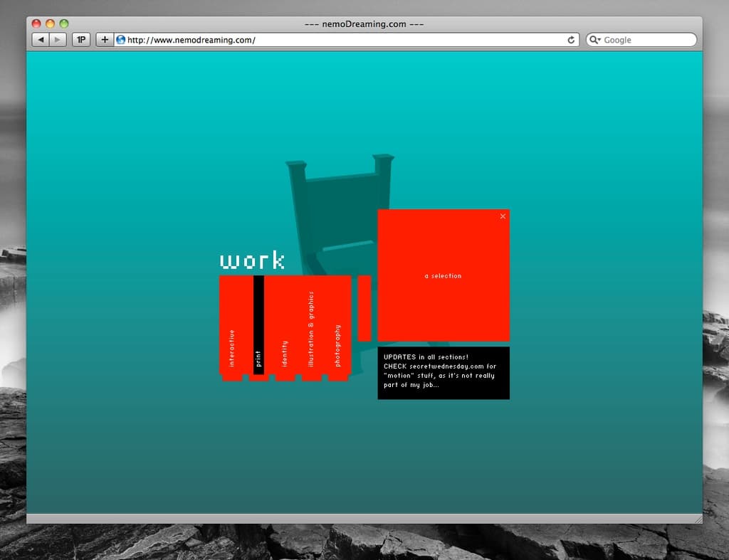Visit the secretwednesday.com link
The height and width of the screenshot is (560, 729).
click(445, 366)
